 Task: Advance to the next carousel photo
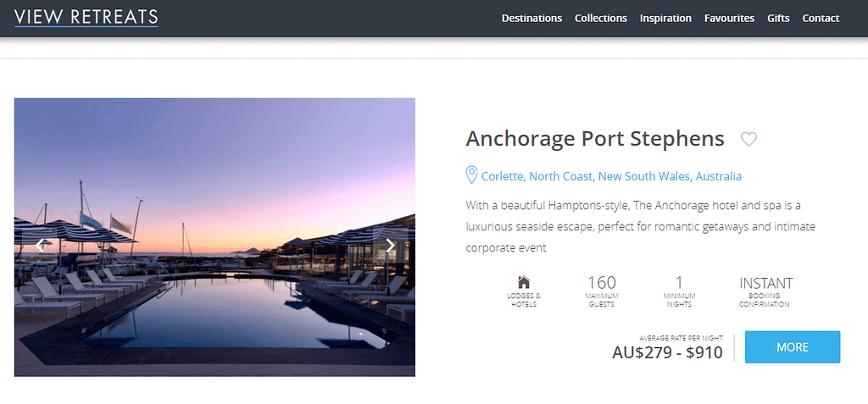pos(390,246)
